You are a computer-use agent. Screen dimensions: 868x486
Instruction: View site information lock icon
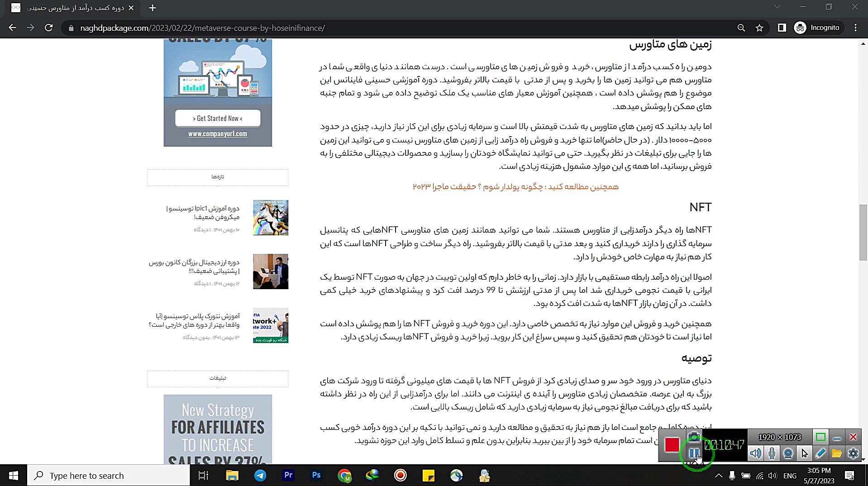pos(71,28)
